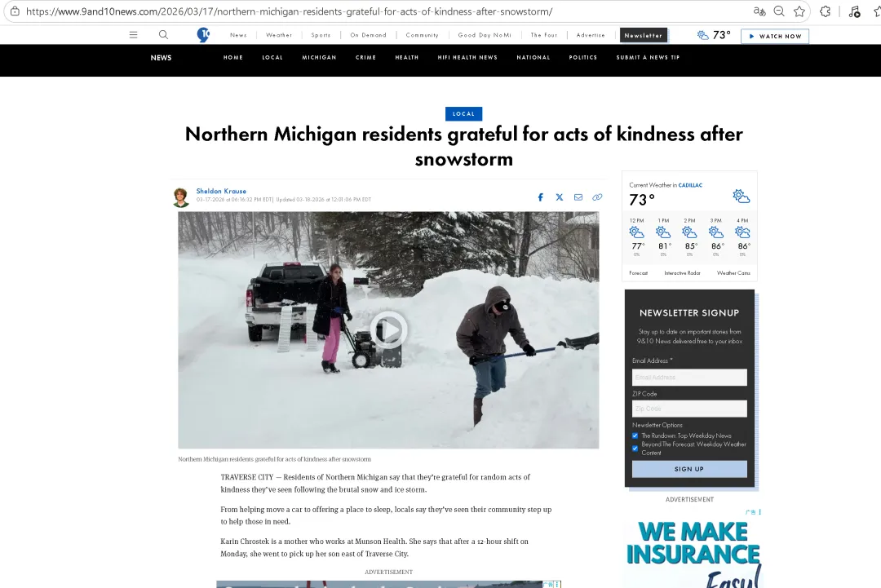The height and width of the screenshot is (588, 881).
Task: Click the Email Address input field
Action: click(689, 378)
